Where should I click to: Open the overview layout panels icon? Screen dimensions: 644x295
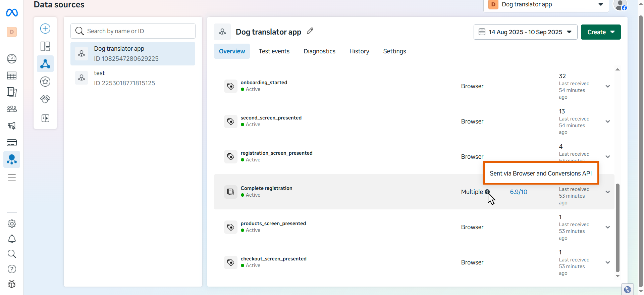(45, 46)
